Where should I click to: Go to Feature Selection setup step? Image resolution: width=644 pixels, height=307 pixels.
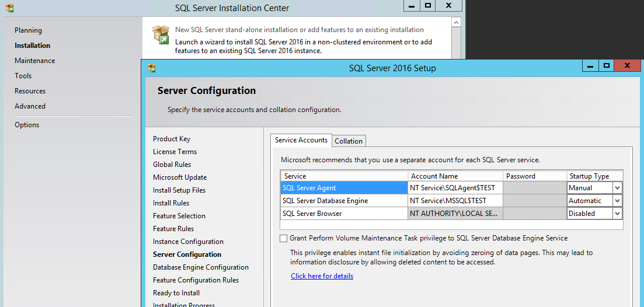[179, 216]
